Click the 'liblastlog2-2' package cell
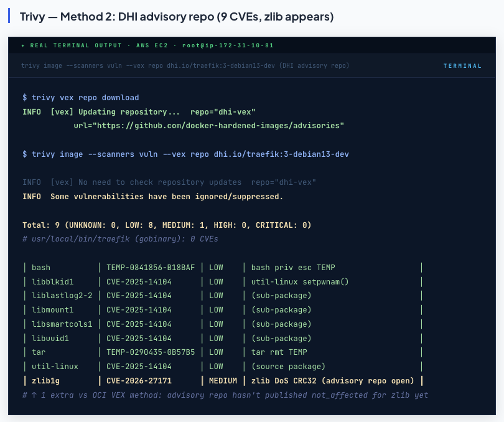The image size is (504, 422). 62,296
